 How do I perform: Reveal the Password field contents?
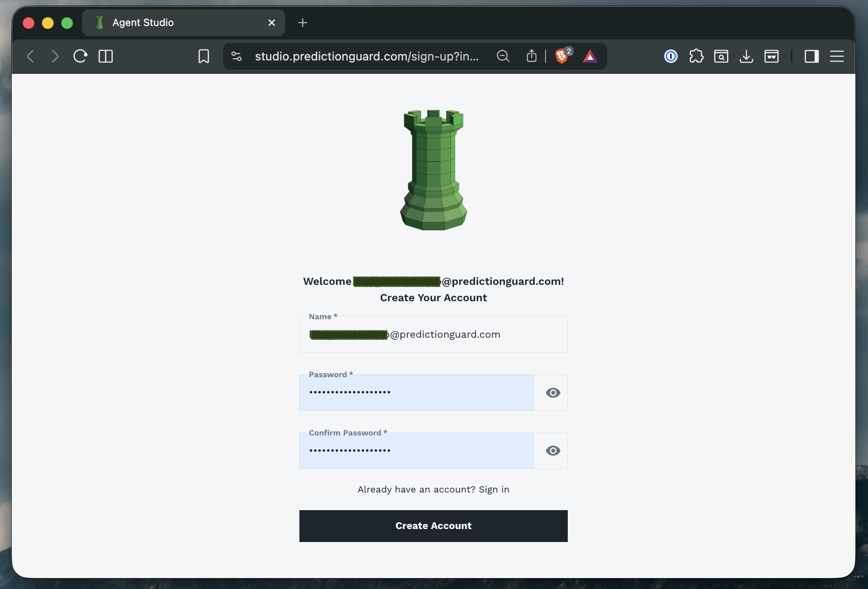(553, 393)
